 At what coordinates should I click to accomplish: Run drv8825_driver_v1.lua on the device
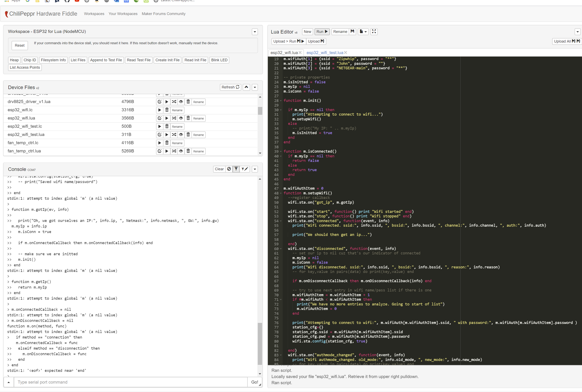tap(167, 102)
